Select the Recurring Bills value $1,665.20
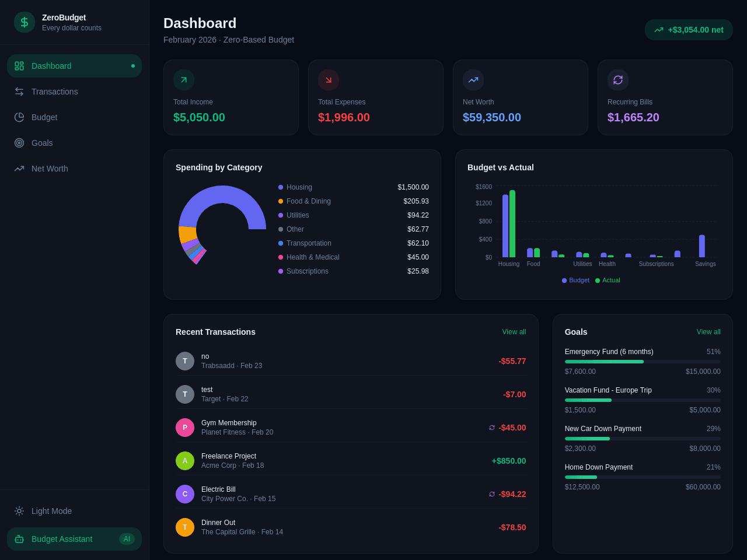747x560 pixels. pos(633,117)
